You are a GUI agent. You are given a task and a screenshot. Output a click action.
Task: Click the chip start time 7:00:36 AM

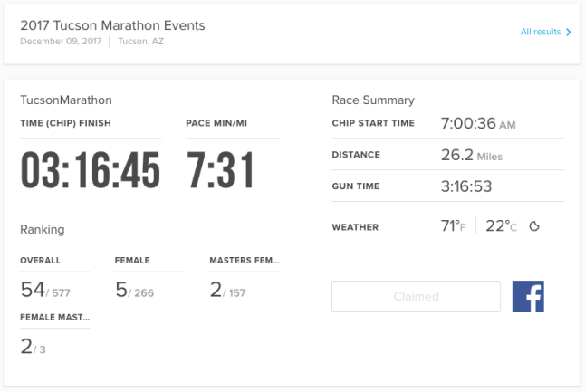pos(477,124)
